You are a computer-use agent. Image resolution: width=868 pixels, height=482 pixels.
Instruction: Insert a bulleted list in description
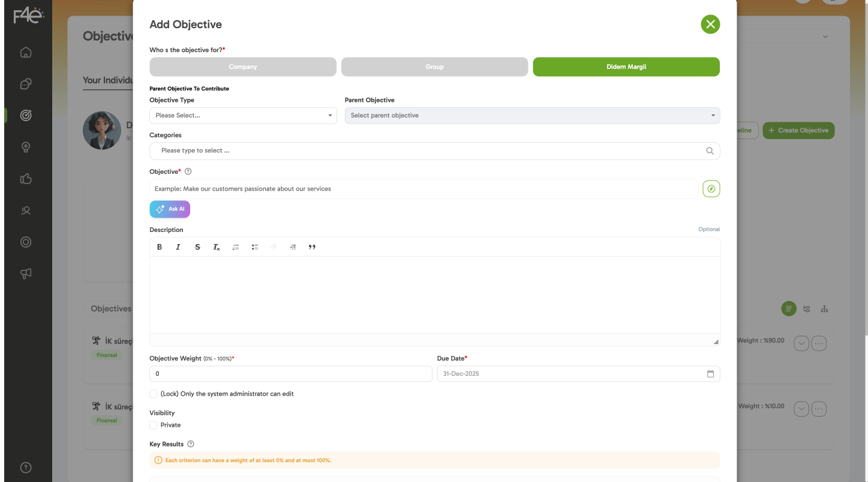[255, 247]
